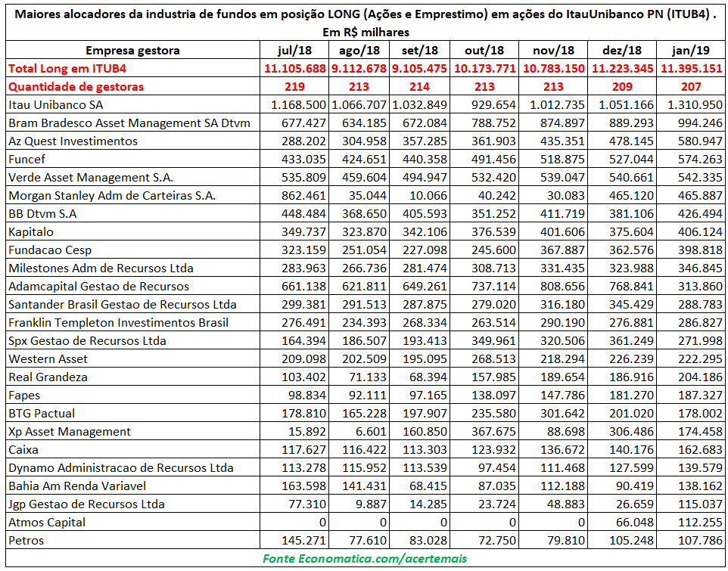Select Spx Gestao de Recursos Ltda
This screenshot has height=571, width=728.
[x=87, y=341]
